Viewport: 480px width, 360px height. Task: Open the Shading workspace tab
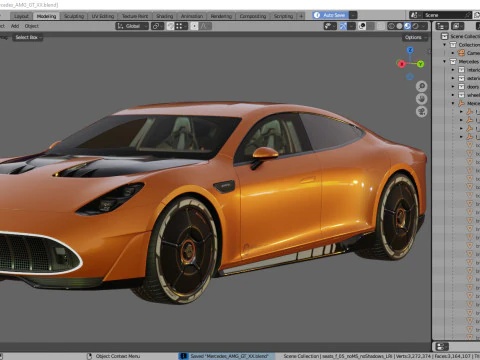(x=165, y=16)
